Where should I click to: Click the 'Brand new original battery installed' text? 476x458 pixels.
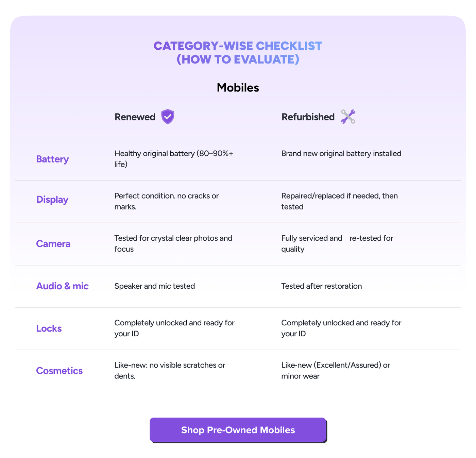pyautogui.click(x=341, y=153)
